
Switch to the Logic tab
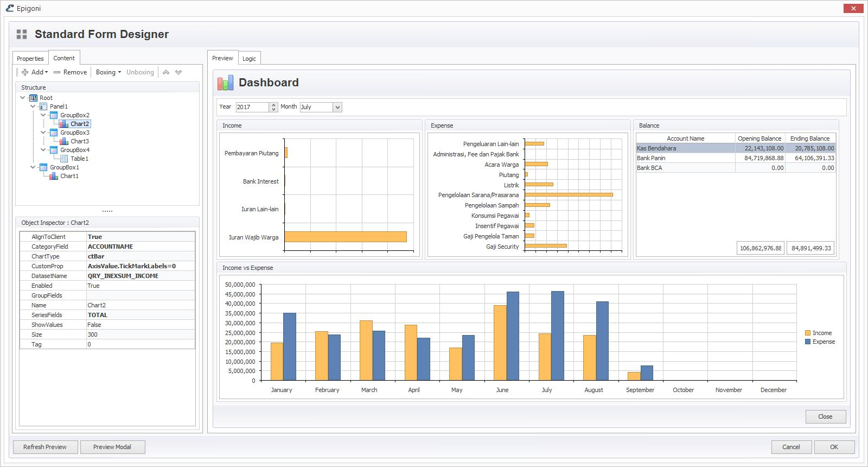click(249, 59)
